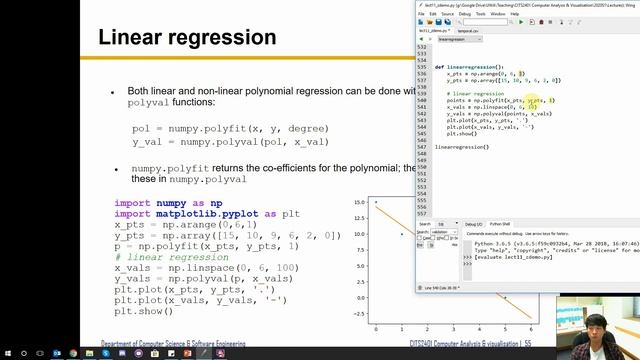Click the Stop debug square icon

pos(550,22)
